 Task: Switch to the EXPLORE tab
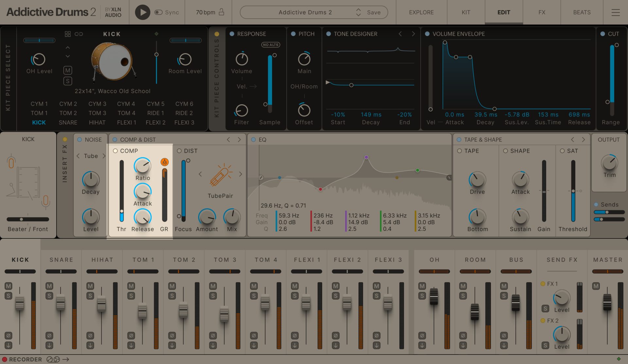pyautogui.click(x=421, y=12)
